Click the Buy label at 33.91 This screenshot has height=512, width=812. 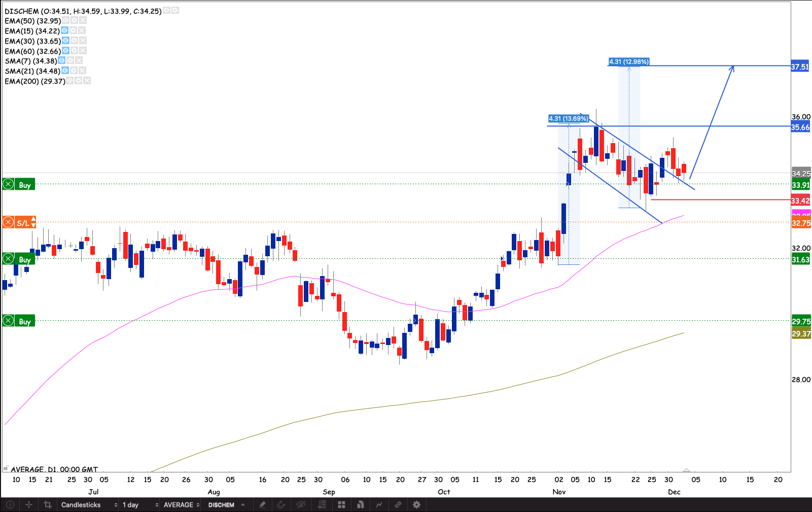point(25,185)
